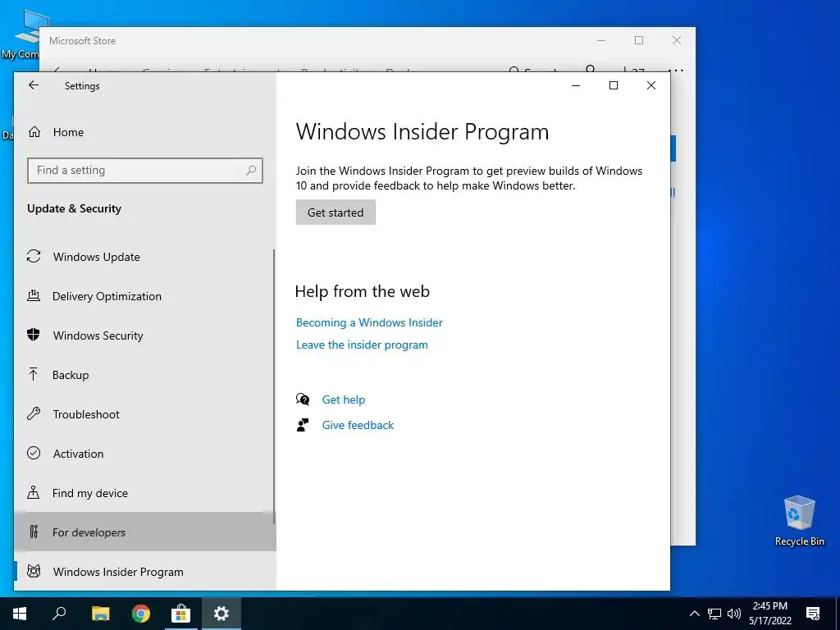Open taskbar Search
840x630 pixels.
point(59,614)
